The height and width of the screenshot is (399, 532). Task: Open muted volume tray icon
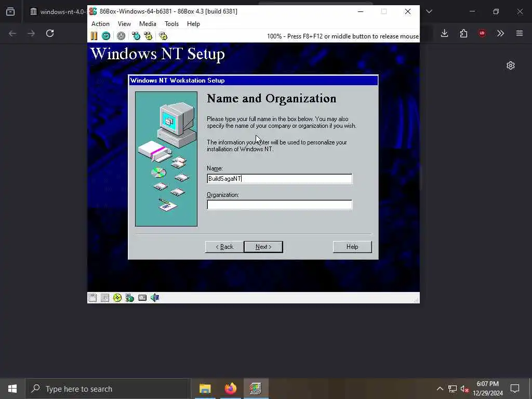point(465,389)
